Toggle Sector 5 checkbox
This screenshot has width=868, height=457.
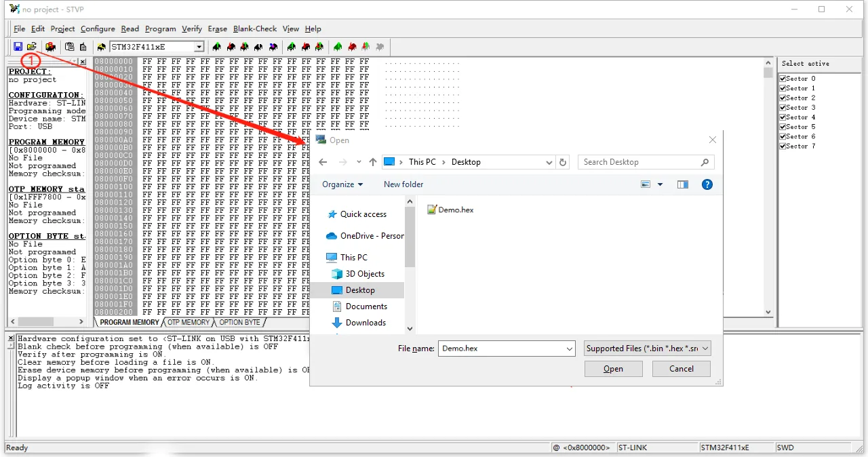tap(783, 127)
